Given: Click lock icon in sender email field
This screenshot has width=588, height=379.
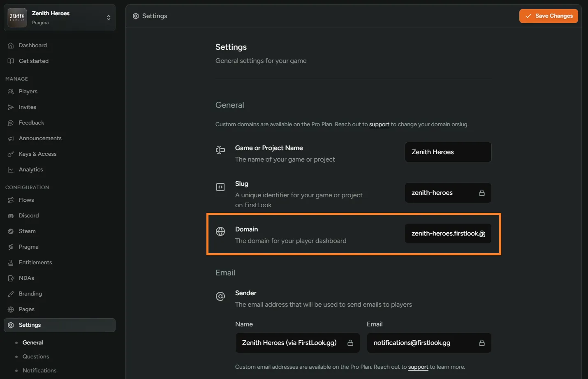Looking at the screenshot, I should pyautogui.click(x=482, y=343).
